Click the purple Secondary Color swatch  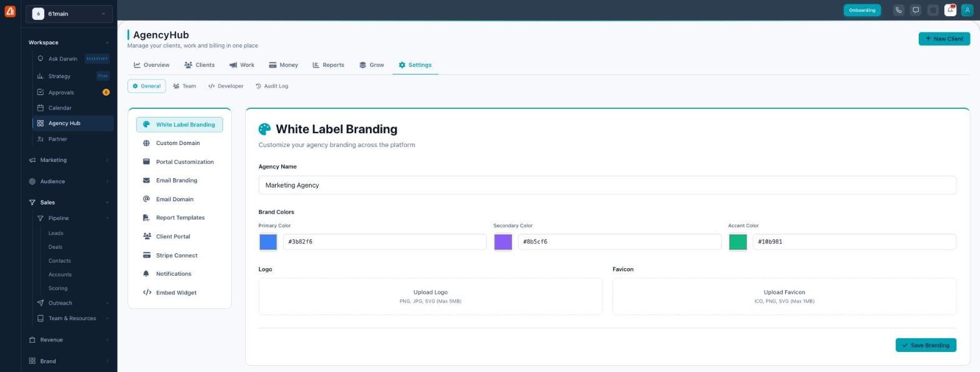(503, 242)
